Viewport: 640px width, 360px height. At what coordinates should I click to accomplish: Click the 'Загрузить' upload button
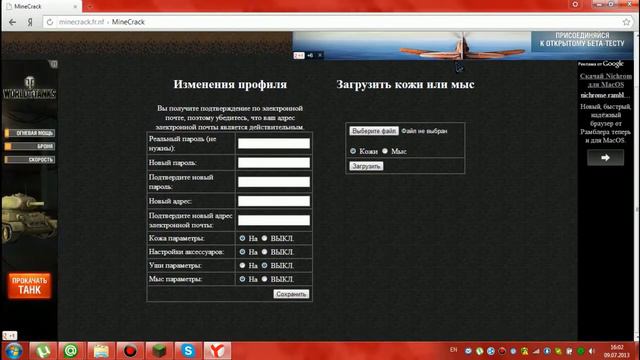[x=366, y=166]
